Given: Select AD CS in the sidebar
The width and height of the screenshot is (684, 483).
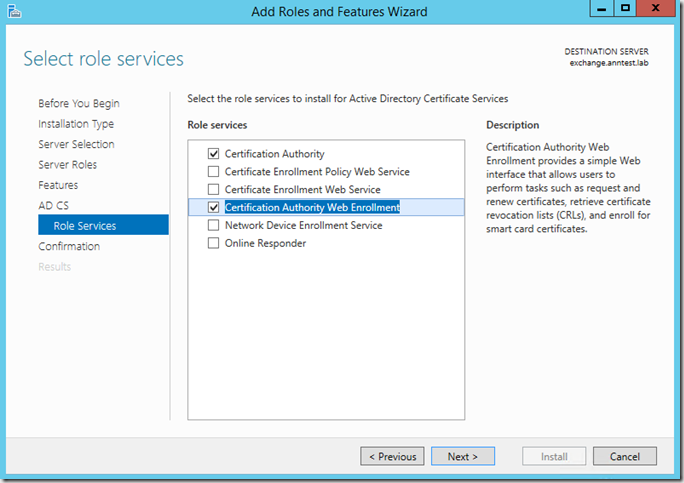Looking at the screenshot, I should [x=54, y=206].
